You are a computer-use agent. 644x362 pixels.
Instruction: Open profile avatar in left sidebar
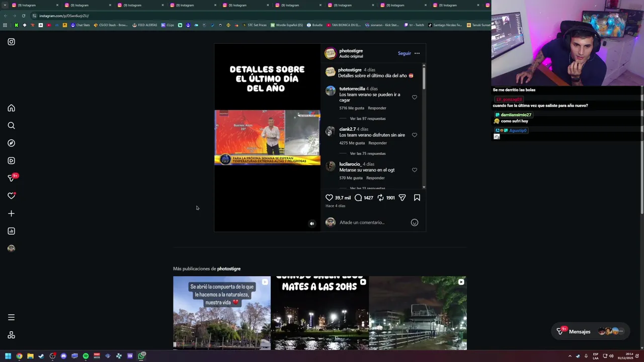point(11,248)
